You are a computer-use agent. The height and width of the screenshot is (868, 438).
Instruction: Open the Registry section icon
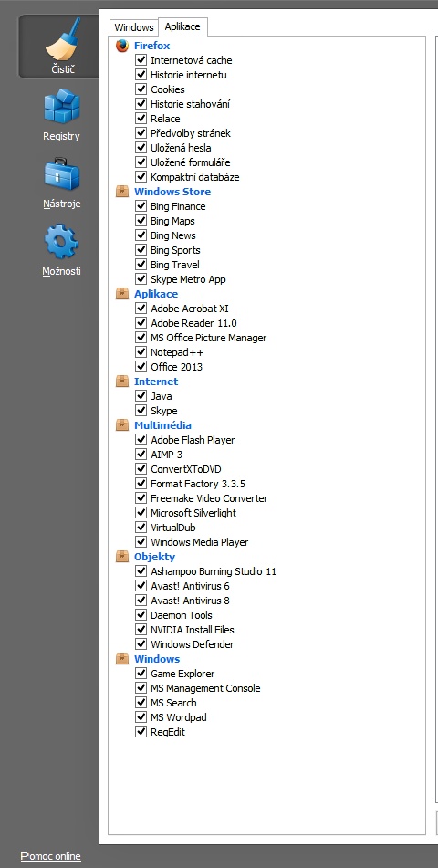61,106
